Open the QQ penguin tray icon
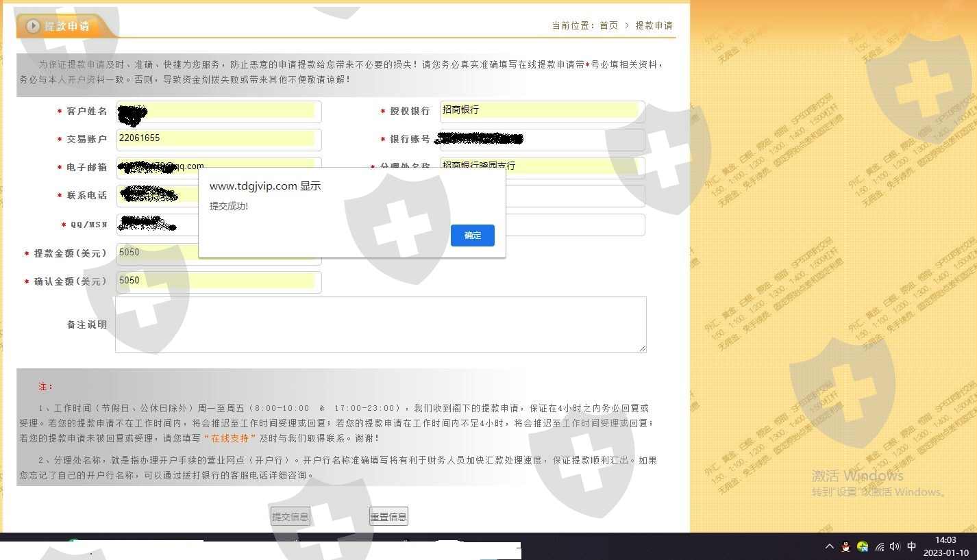977x560 pixels. (846, 546)
